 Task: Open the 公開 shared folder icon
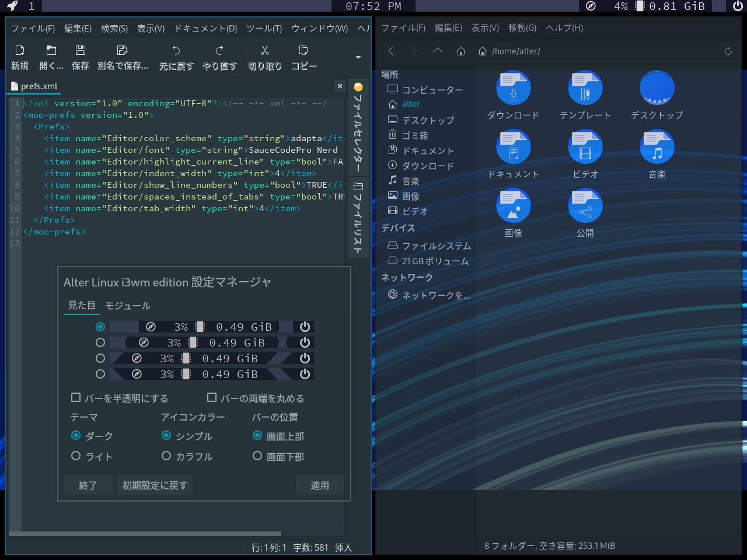pos(585,206)
